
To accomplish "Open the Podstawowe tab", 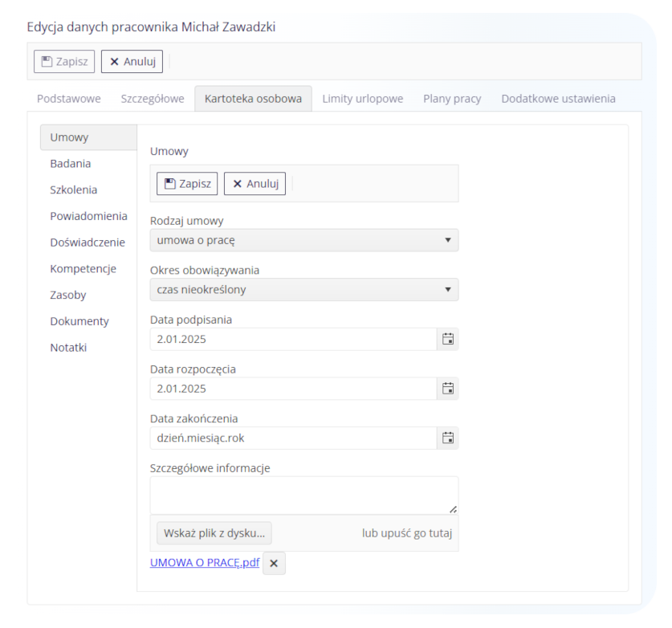I will point(69,99).
